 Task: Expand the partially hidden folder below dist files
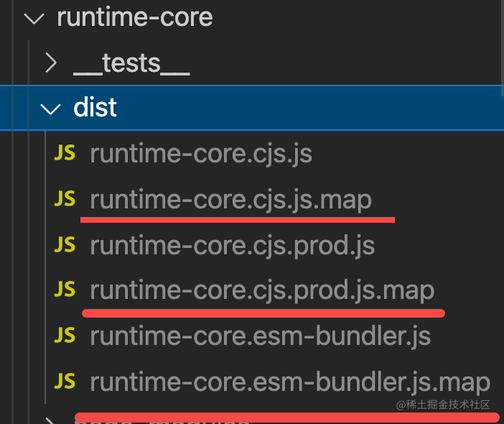point(50,420)
